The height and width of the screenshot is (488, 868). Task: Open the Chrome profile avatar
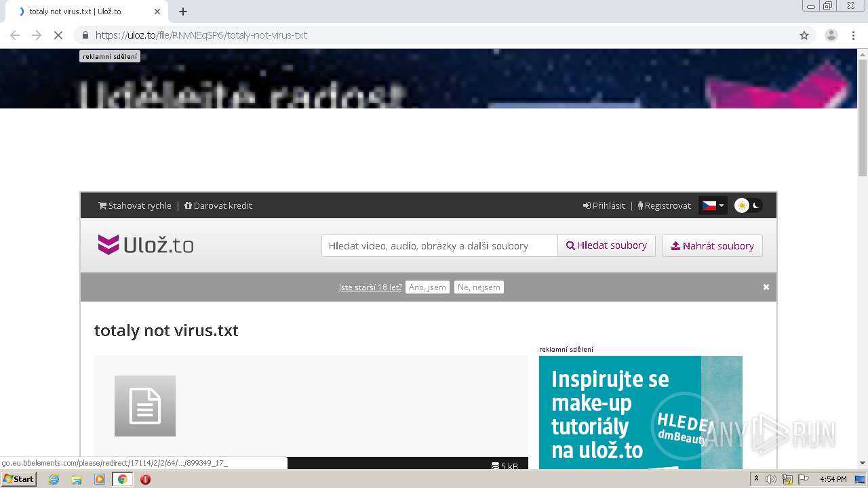(x=831, y=35)
